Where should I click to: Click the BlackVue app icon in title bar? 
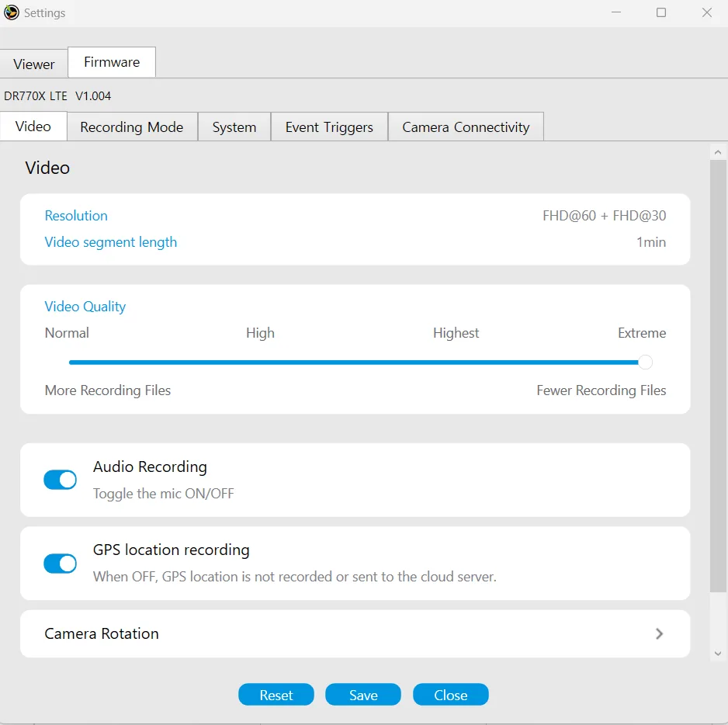tap(11, 12)
